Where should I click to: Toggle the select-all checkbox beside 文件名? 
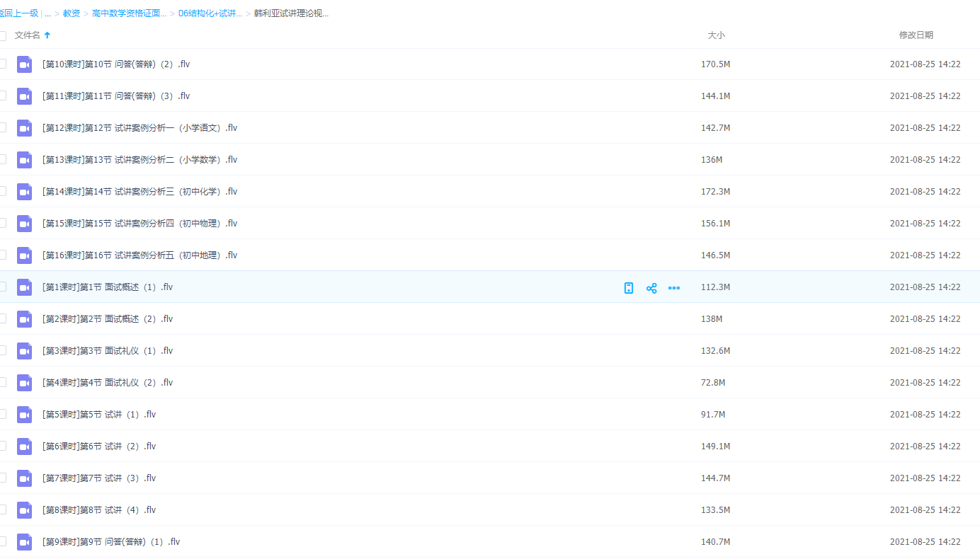[3, 35]
